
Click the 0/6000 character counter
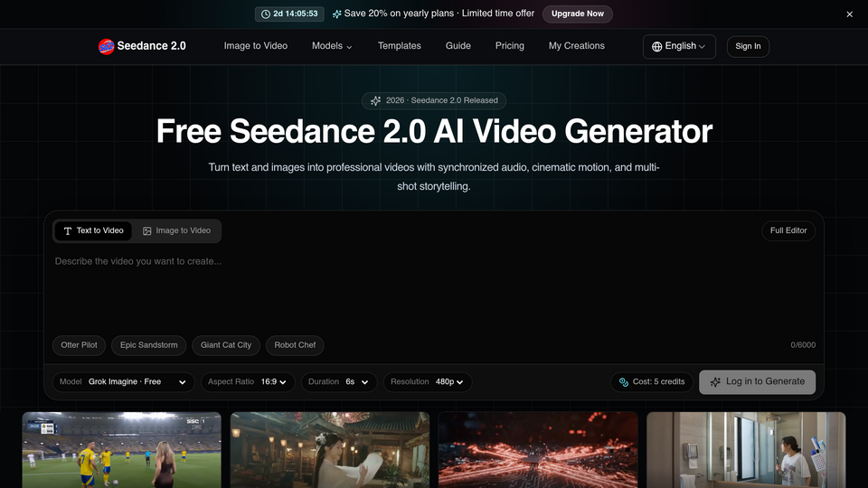(x=803, y=345)
